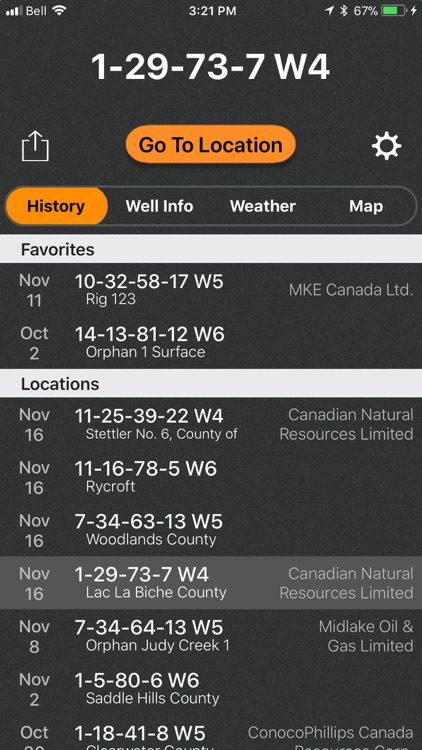Tap the Wi-Fi signal icon
This screenshot has width=422, height=750.
(59, 11)
